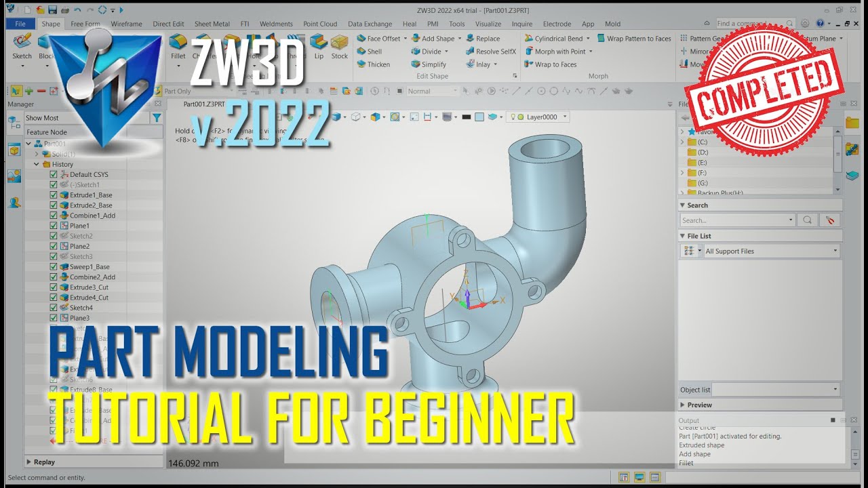Run the Resolve SelfX command
This screenshot has height=488, width=868.
(x=490, y=52)
